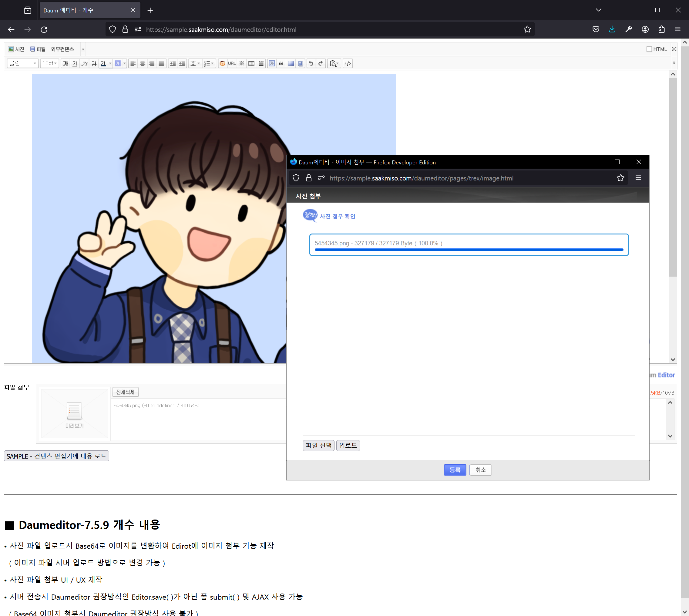This screenshot has height=616, width=689.
Task: Click the Firefox developer wrench icon
Action: point(628,29)
